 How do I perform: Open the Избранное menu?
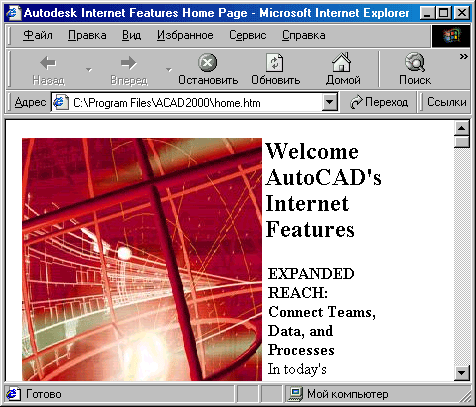[x=185, y=35]
